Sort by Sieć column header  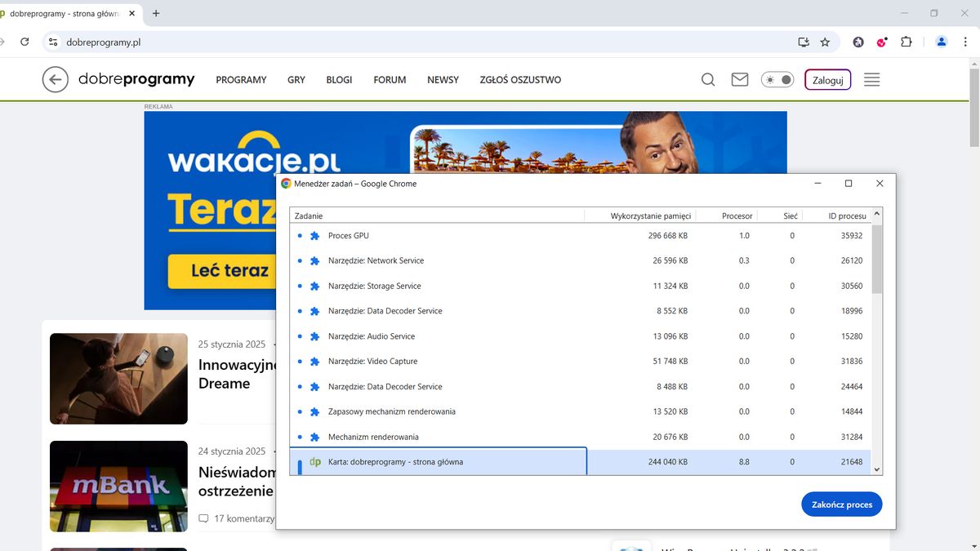point(780,216)
